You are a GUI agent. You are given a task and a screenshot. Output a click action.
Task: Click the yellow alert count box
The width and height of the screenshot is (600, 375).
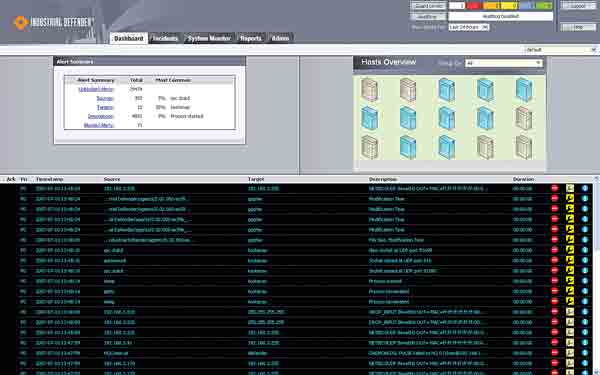(509, 6)
